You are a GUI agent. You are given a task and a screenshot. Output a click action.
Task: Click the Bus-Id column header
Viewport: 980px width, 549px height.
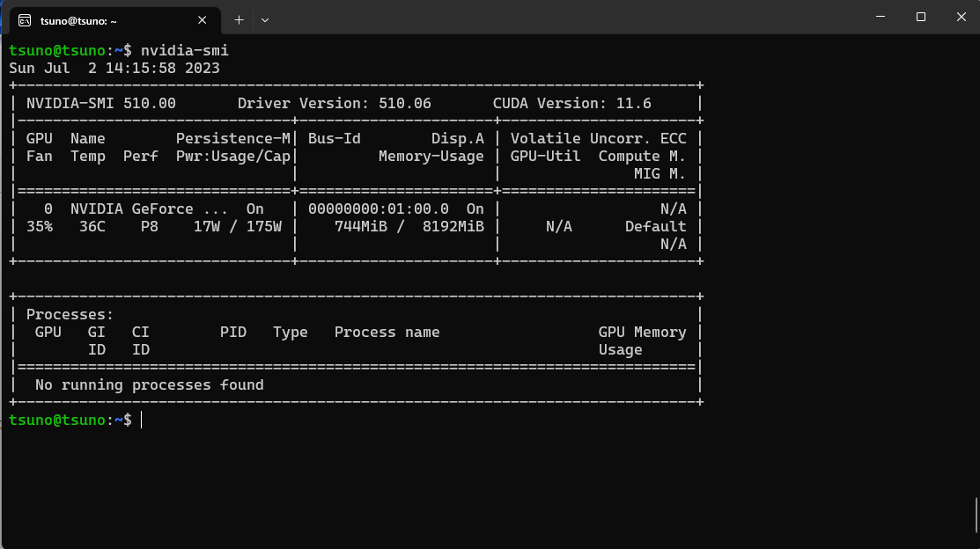pyautogui.click(x=335, y=138)
